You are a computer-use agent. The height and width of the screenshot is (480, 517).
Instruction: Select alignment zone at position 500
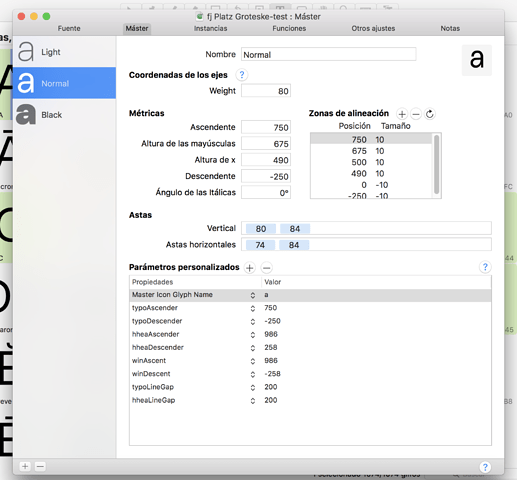pyautogui.click(x=371, y=162)
